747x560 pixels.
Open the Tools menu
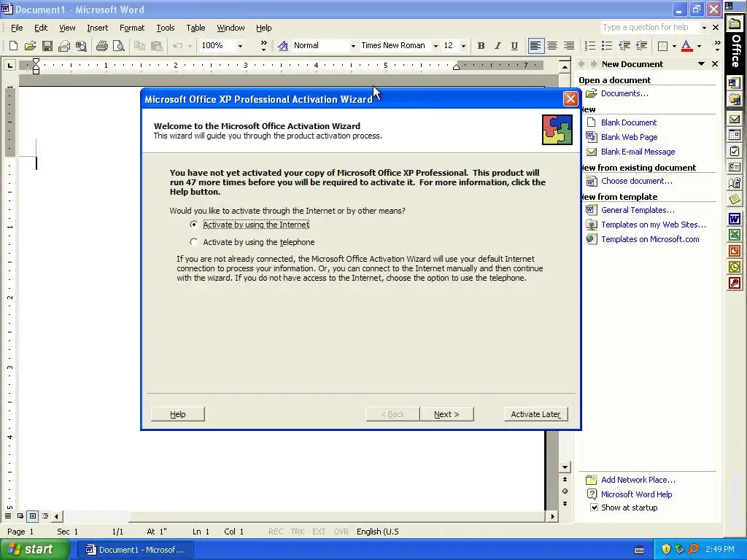(x=166, y=28)
